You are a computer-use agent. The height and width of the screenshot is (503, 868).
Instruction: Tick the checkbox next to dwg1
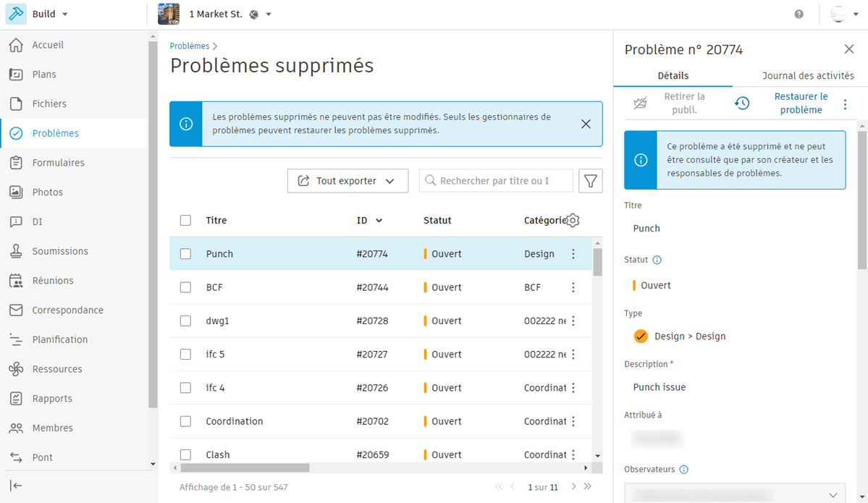[186, 321]
